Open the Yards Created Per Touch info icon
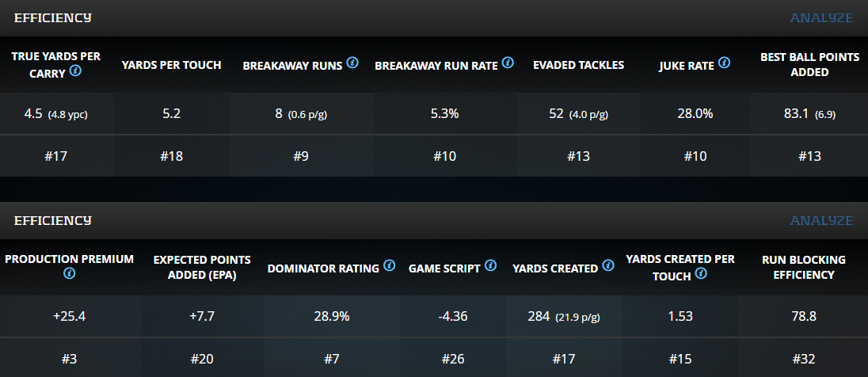 click(701, 273)
